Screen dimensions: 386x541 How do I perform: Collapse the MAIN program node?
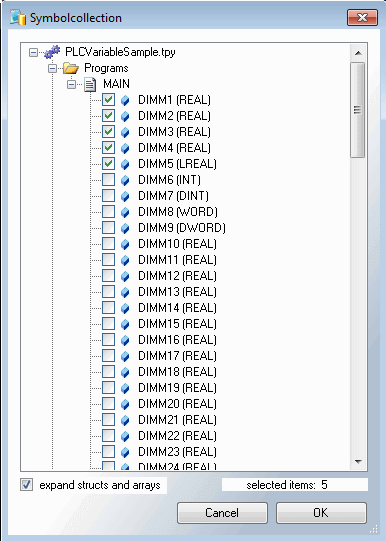71,84
